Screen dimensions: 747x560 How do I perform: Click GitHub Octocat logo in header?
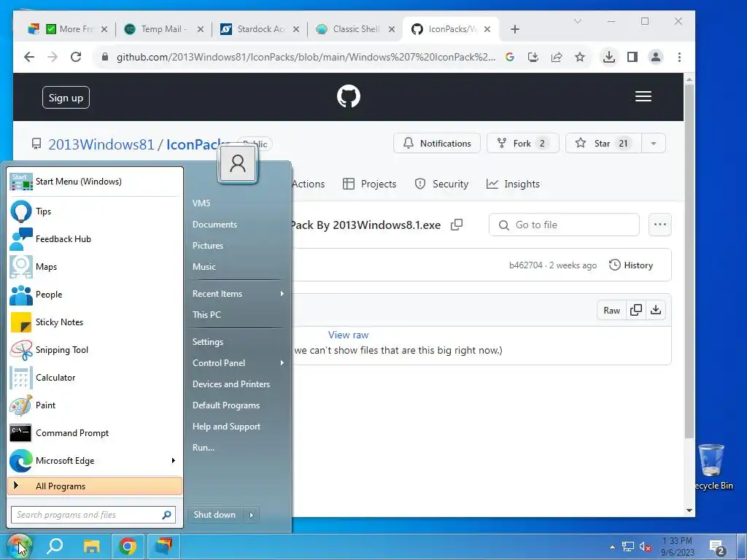[x=348, y=97]
